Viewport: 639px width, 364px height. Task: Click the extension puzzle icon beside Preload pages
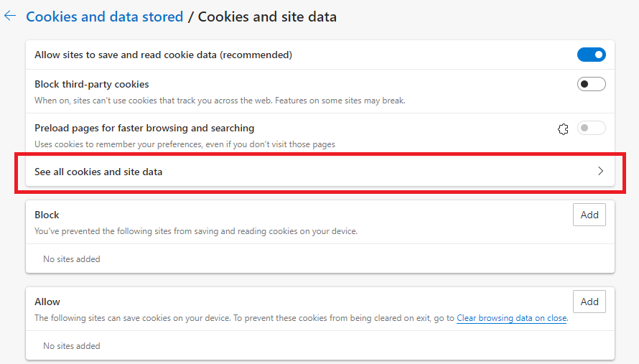[563, 129]
